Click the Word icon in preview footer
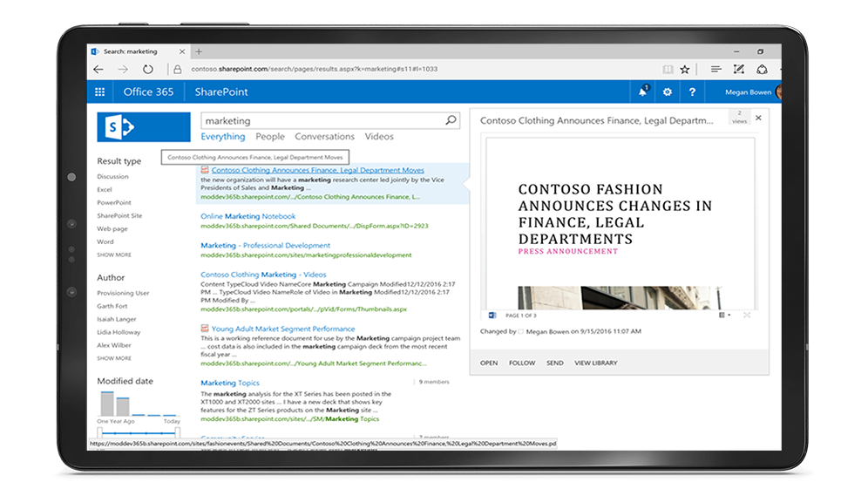868x482 pixels. point(492,316)
